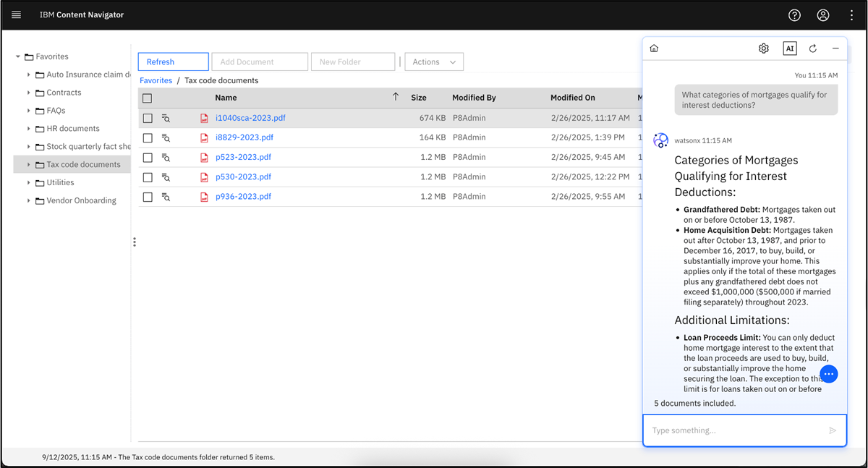Screen dimensions: 868x468
Task: Sort by the Size column header
Action: [419, 98]
